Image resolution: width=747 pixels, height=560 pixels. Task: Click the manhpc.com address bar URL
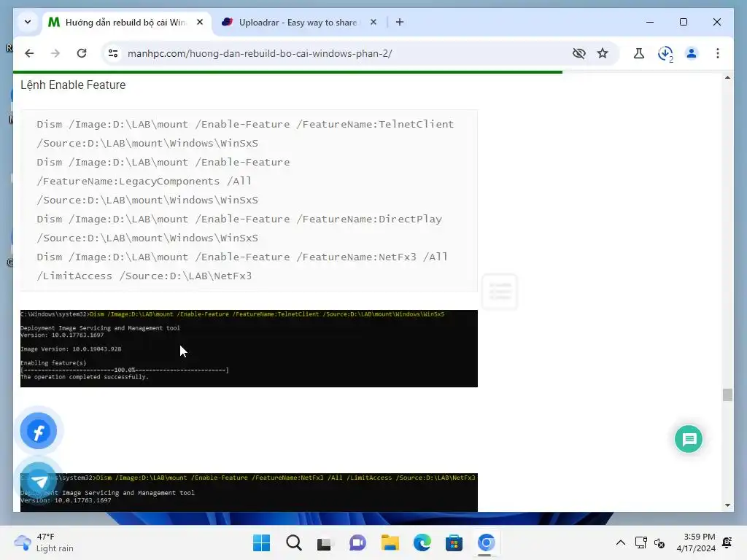click(x=260, y=53)
